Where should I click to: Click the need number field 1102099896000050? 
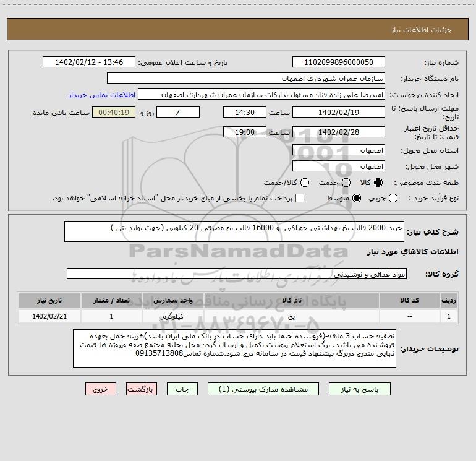click(339, 62)
